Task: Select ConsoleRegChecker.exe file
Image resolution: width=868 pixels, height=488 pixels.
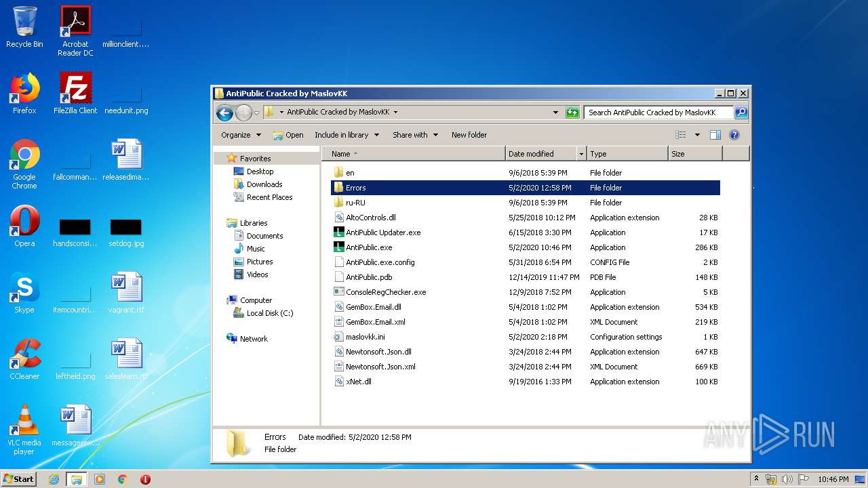Action: coord(386,292)
